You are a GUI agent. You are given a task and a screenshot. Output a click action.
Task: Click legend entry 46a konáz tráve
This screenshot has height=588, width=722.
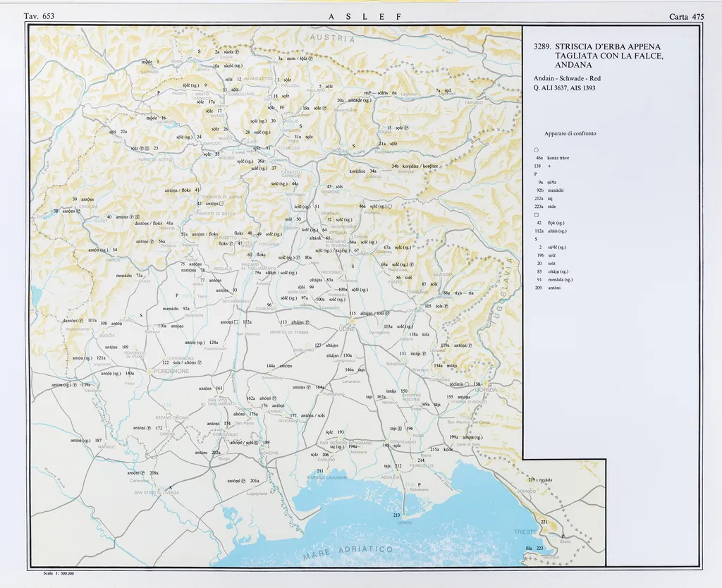coord(552,158)
